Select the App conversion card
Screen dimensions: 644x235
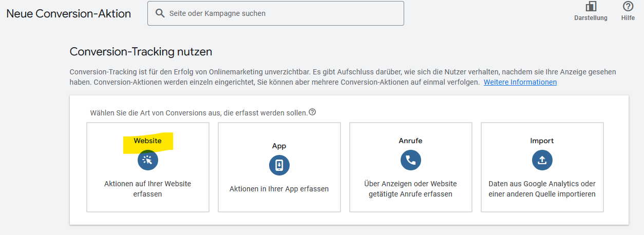279,167
